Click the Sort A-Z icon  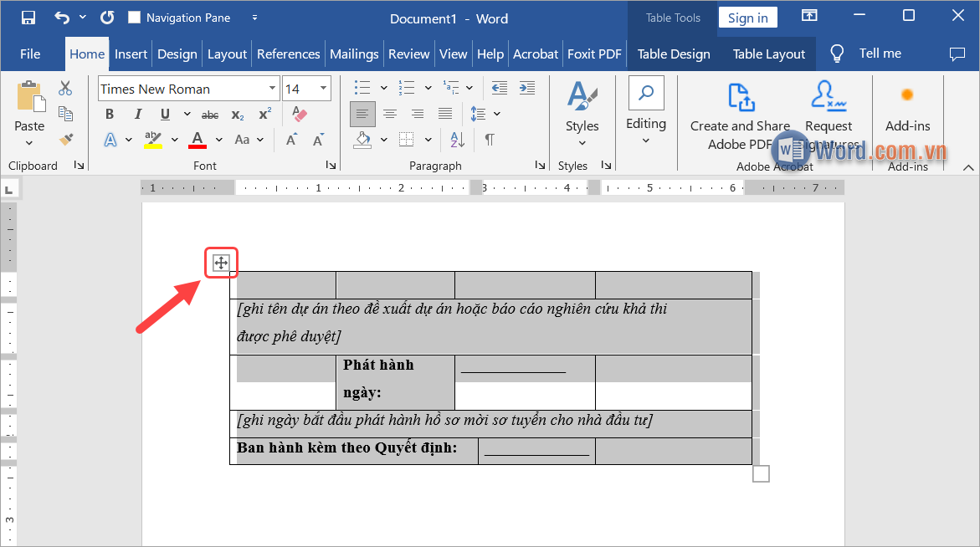(x=457, y=139)
